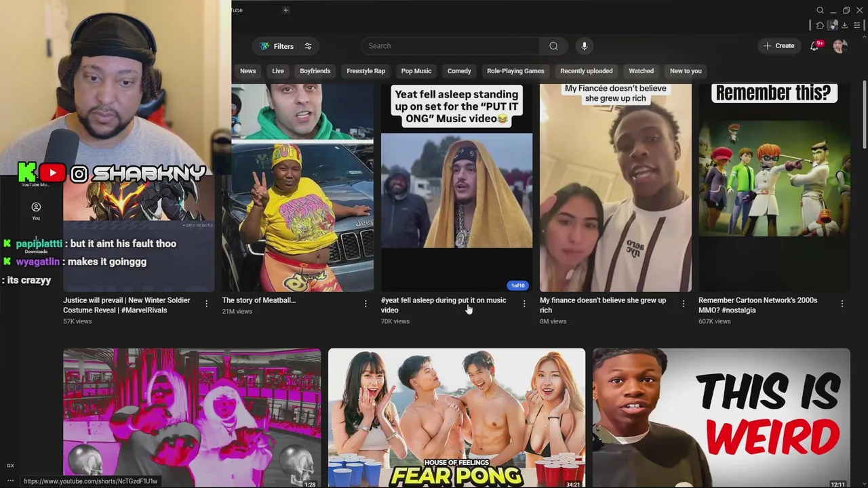Focus the YouTube Search input field
868x488 pixels.
tap(450, 46)
